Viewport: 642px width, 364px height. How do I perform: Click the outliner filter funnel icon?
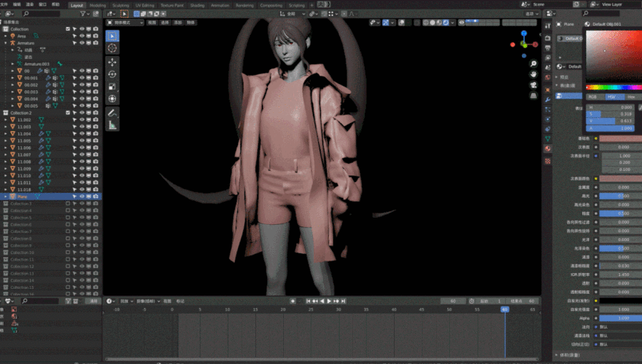pos(83,14)
